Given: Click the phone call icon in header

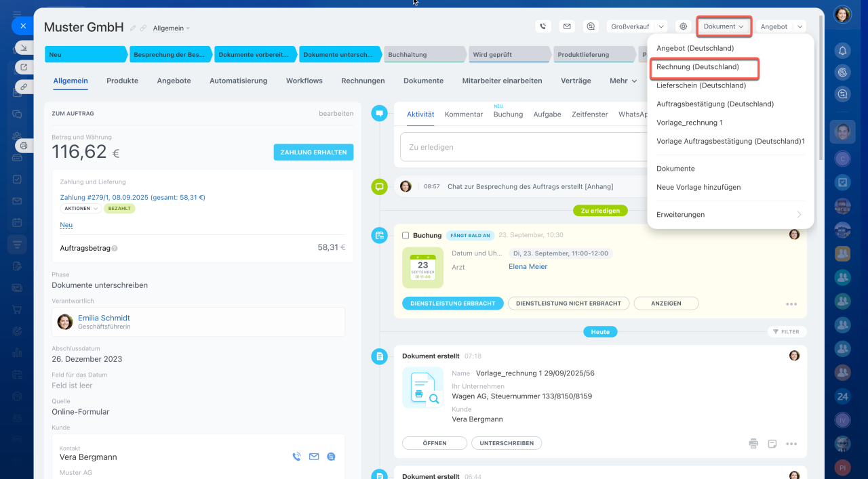Looking at the screenshot, I should pos(542,26).
